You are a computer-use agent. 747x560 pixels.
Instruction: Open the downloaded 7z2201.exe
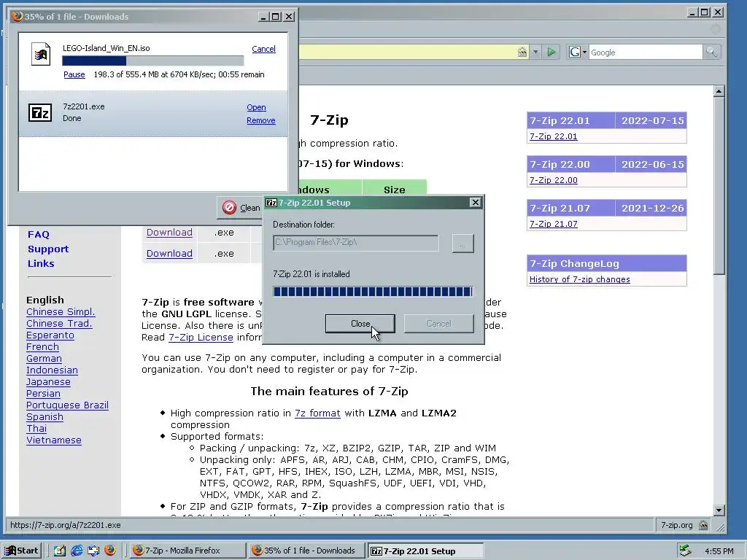point(256,107)
